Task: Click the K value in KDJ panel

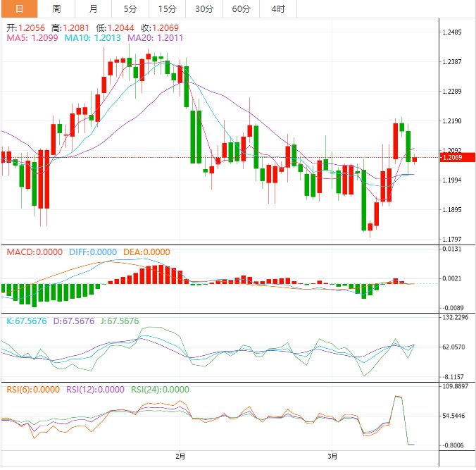Action: tap(27, 321)
